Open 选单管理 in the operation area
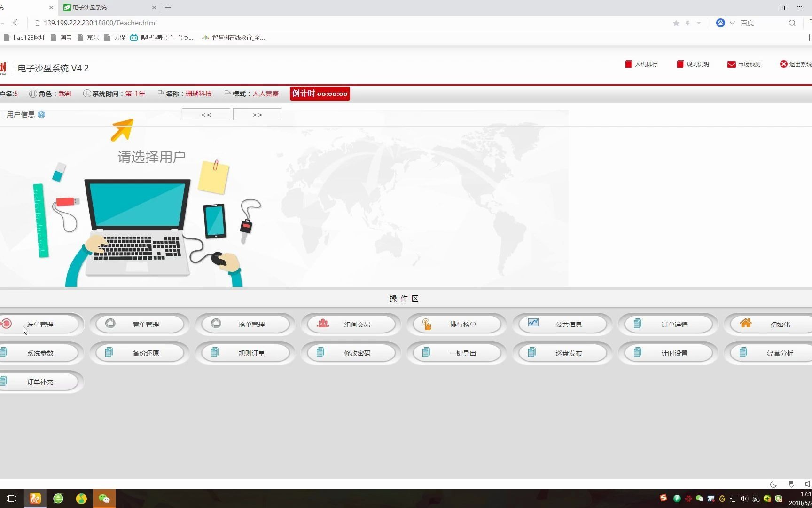Image resolution: width=812 pixels, height=508 pixels. pyautogui.click(x=39, y=325)
